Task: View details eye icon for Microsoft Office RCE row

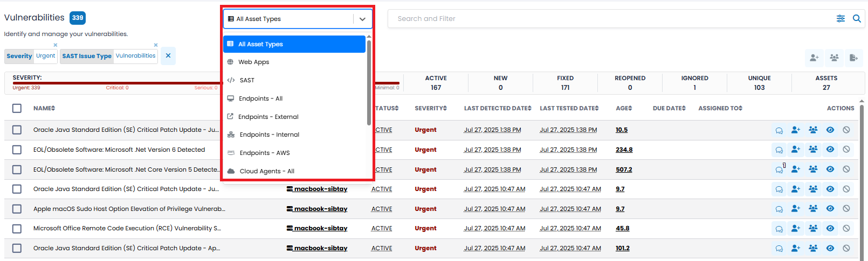Action: coord(830,228)
